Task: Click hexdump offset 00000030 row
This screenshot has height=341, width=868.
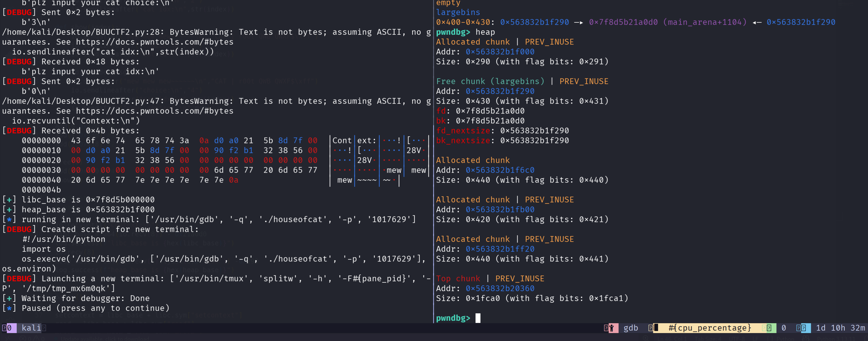Action: (x=225, y=170)
